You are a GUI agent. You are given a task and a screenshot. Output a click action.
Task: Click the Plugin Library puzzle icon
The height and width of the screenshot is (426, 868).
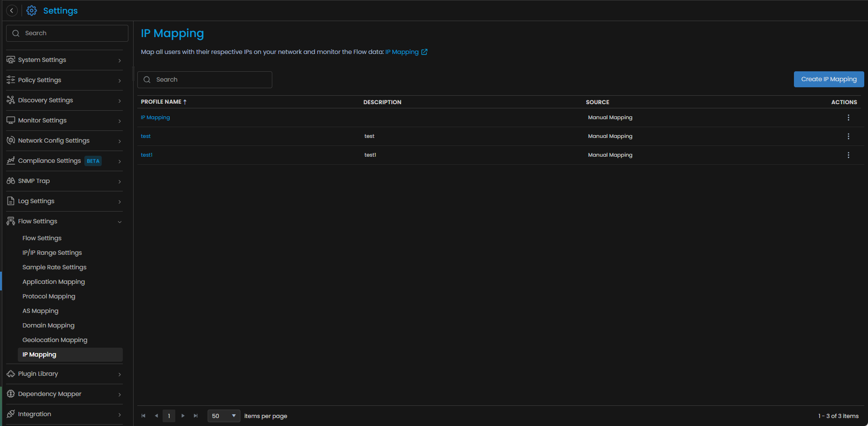tap(11, 373)
